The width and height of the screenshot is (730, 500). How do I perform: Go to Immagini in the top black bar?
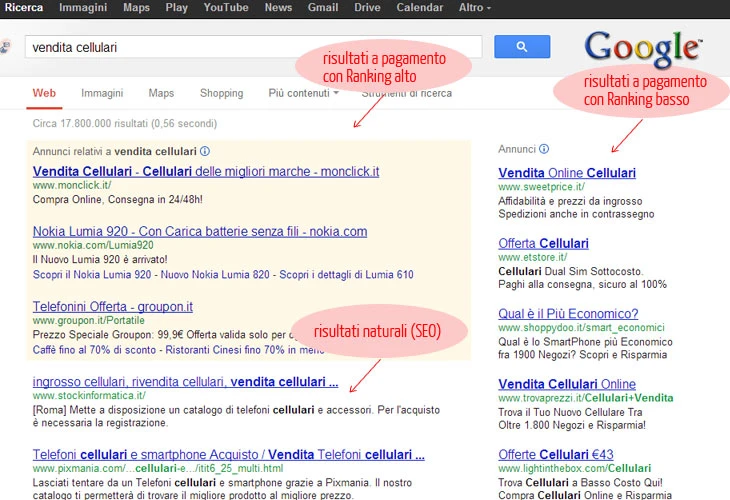83,7
